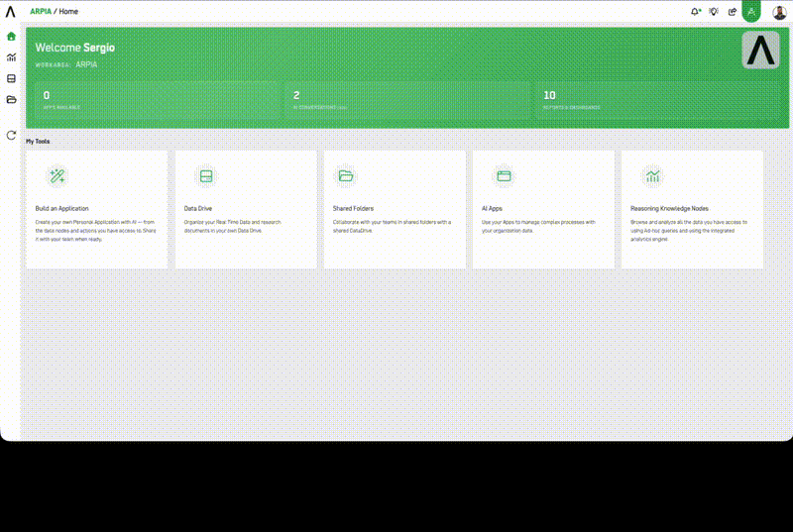Viewport: 793px width, 532px height.
Task: Click the Home breadcrumb
Action: 68,11
